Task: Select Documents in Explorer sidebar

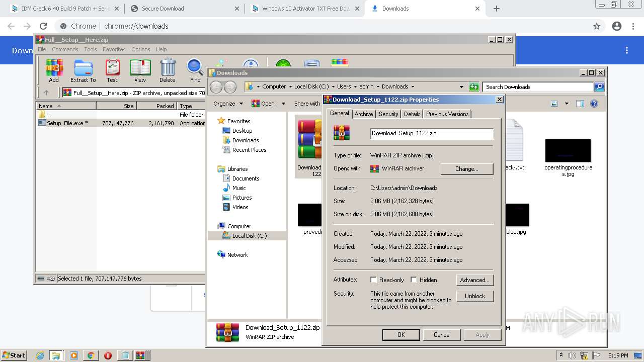Action: (246, 178)
